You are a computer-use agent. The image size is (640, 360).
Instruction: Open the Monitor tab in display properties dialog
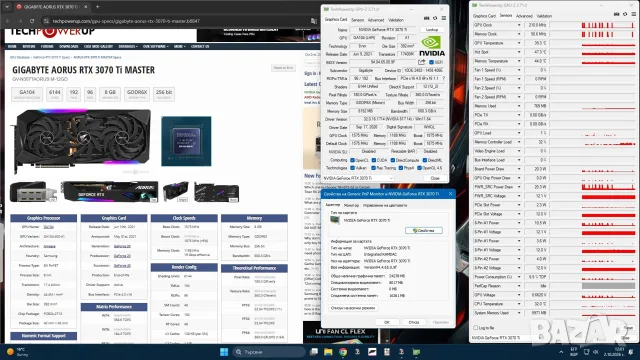point(351,205)
